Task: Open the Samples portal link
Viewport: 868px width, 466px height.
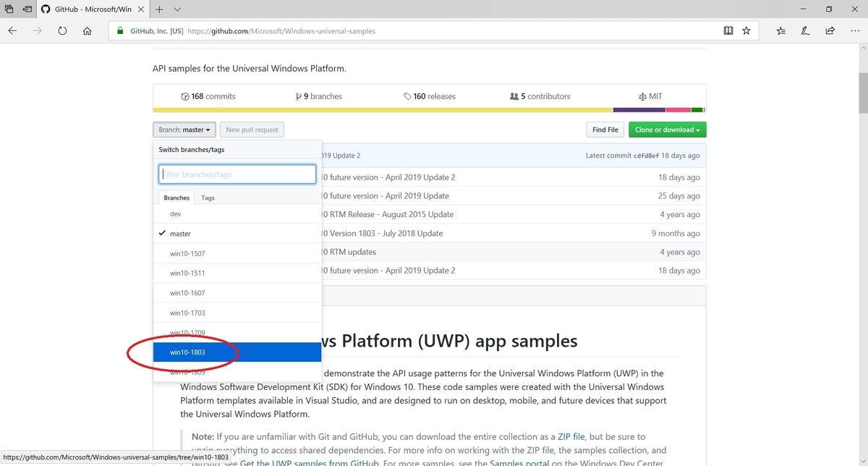Action: (x=521, y=462)
